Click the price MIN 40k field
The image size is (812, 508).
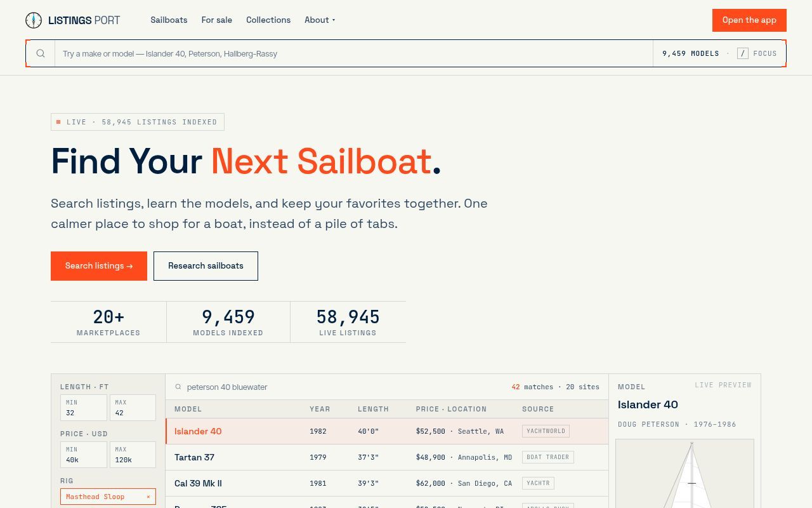point(84,455)
